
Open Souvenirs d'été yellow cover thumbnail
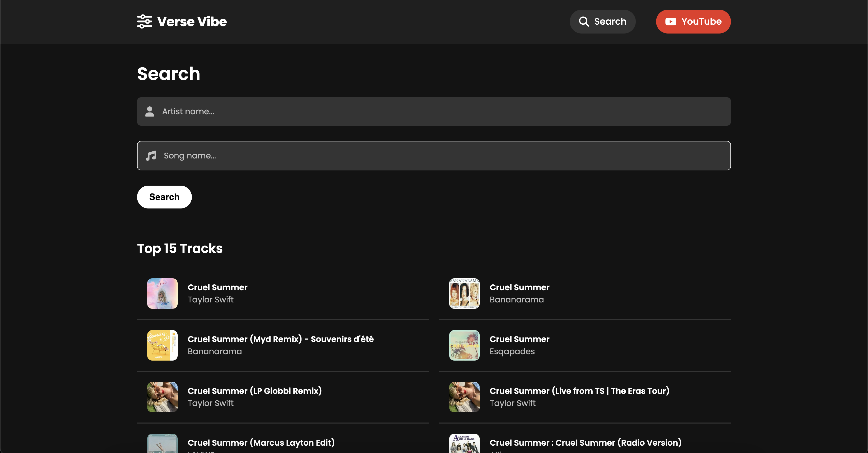[x=162, y=345]
